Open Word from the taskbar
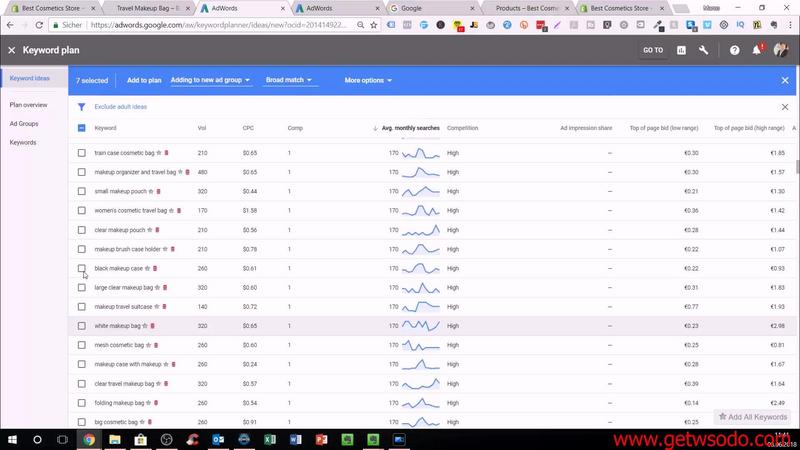This screenshot has height=450, width=800. [296, 439]
